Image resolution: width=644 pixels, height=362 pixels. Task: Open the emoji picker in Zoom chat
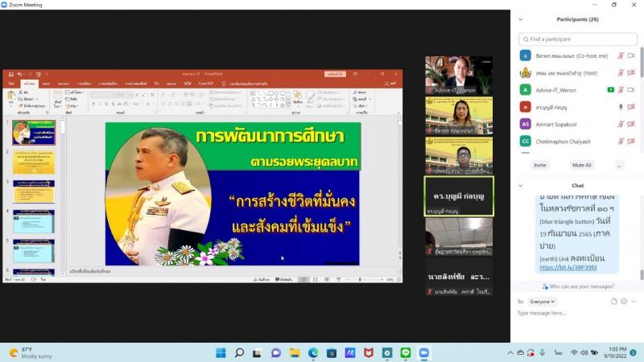coord(624,301)
